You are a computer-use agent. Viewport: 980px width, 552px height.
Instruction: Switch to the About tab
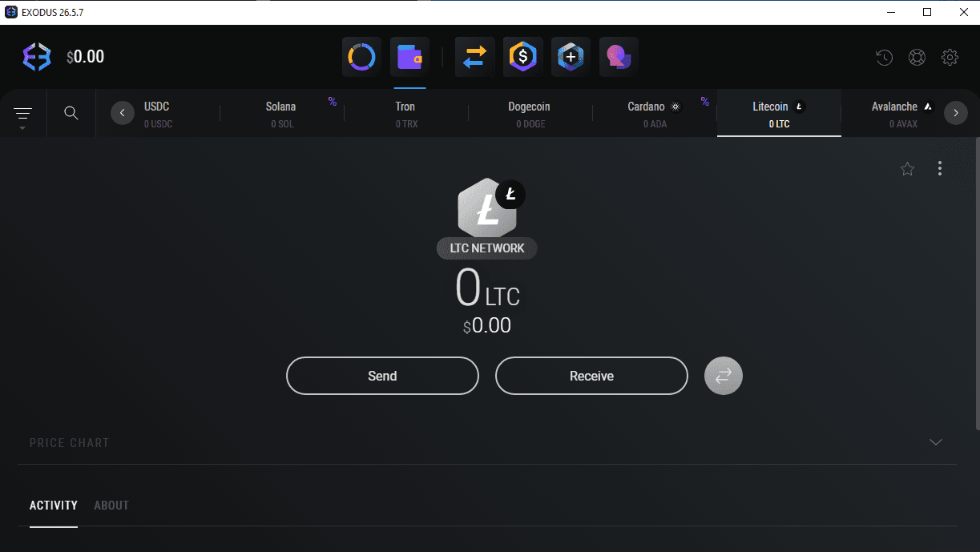coord(111,506)
